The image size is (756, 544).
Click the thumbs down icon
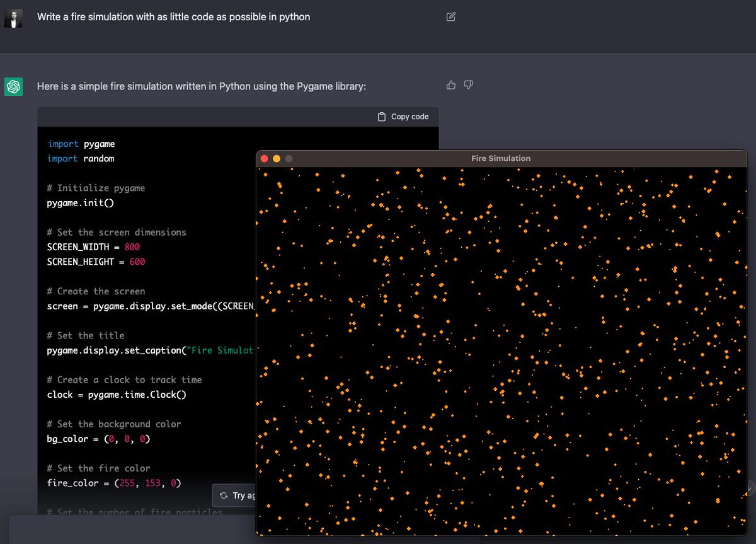click(468, 85)
